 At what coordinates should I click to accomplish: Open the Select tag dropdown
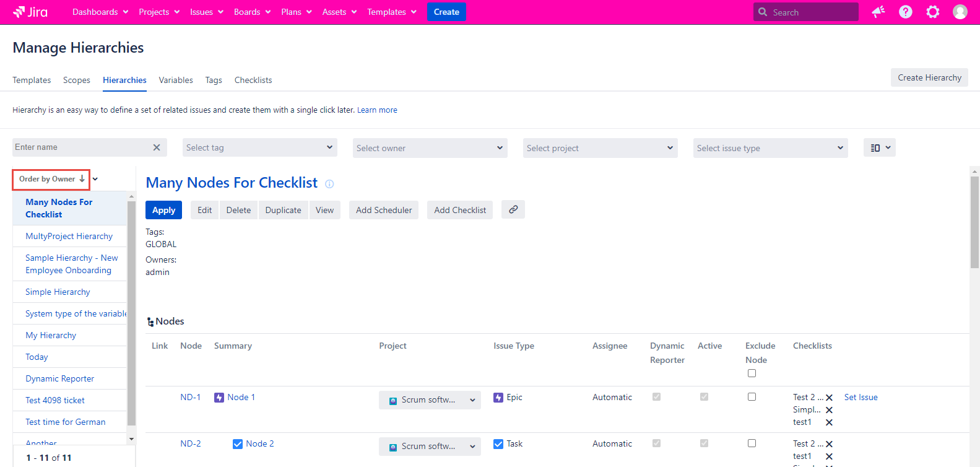[x=260, y=148]
